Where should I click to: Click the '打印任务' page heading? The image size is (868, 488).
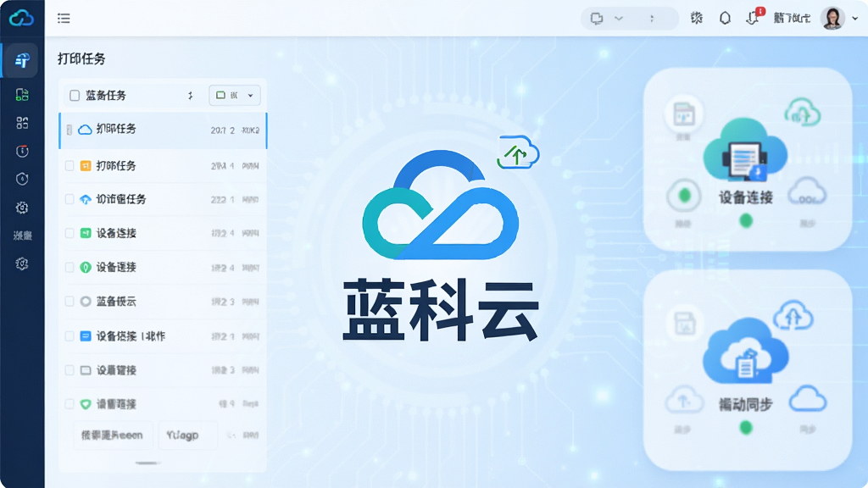point(81,58)
